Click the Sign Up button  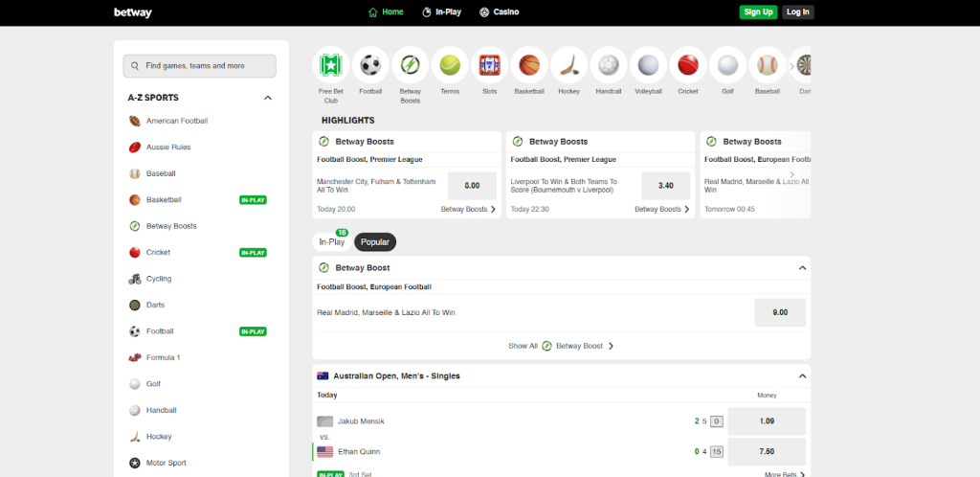point(758,11)
